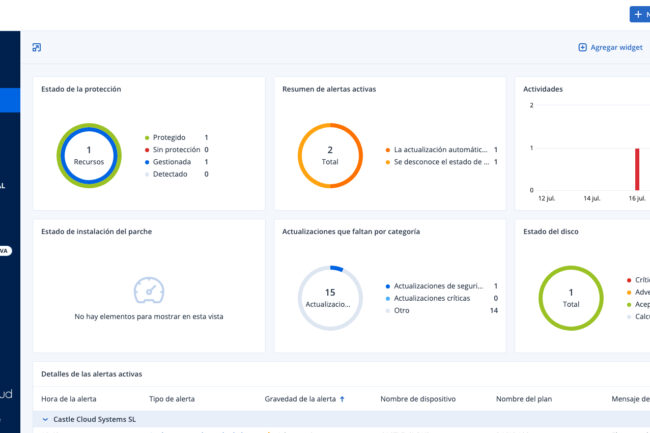
Task: Click the Nombre de dispositivo column header
Action: coord(418,399)
